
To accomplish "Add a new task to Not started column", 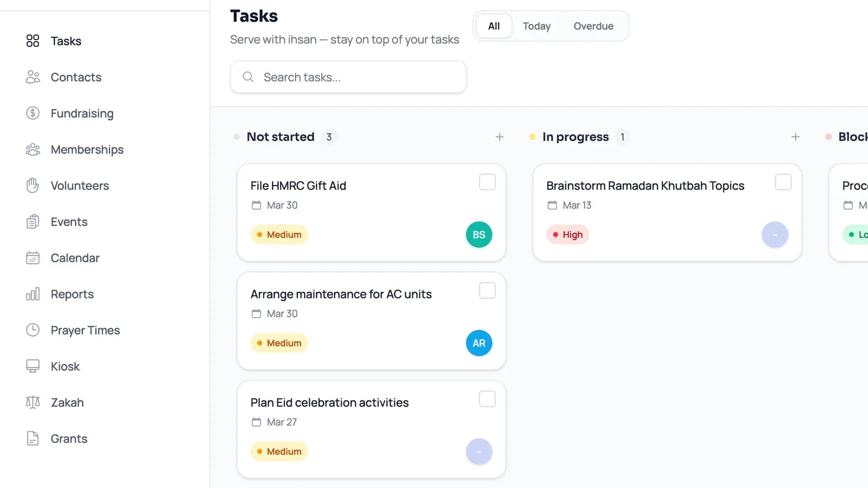I will (x=499, y=137).
